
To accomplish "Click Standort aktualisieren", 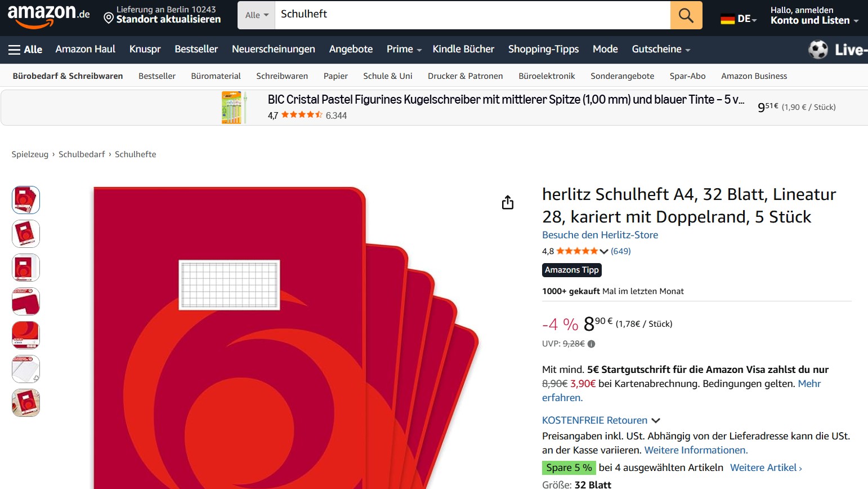I will (168, 19).
